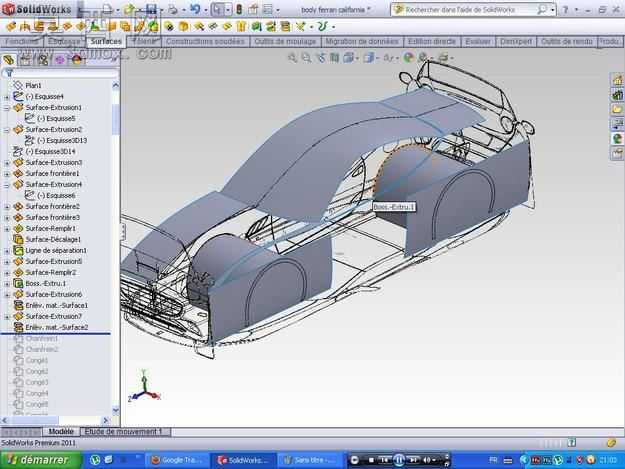Switch to the Fonctions tab

(x=22, y=41)
